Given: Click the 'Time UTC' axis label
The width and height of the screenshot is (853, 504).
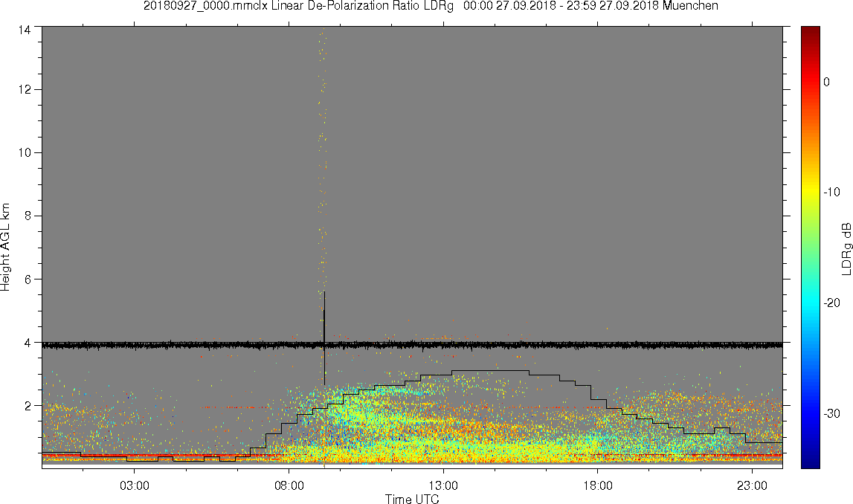Looking at the screenshot, I should (x=412, y=499).
